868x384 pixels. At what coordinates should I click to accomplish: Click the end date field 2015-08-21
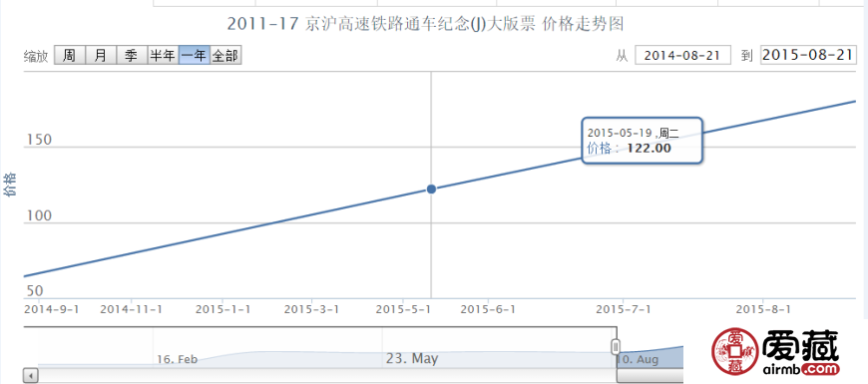(x=809, y=55)
